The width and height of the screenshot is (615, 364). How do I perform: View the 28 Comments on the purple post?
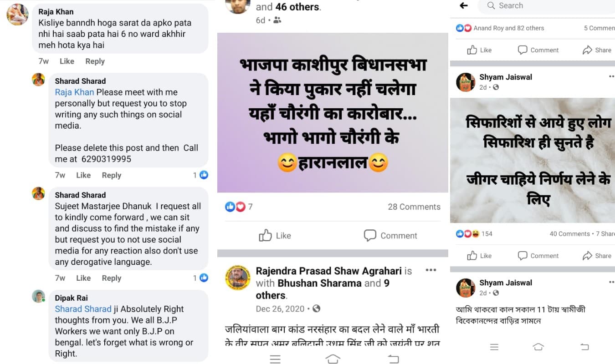click(x=414, y=207)
